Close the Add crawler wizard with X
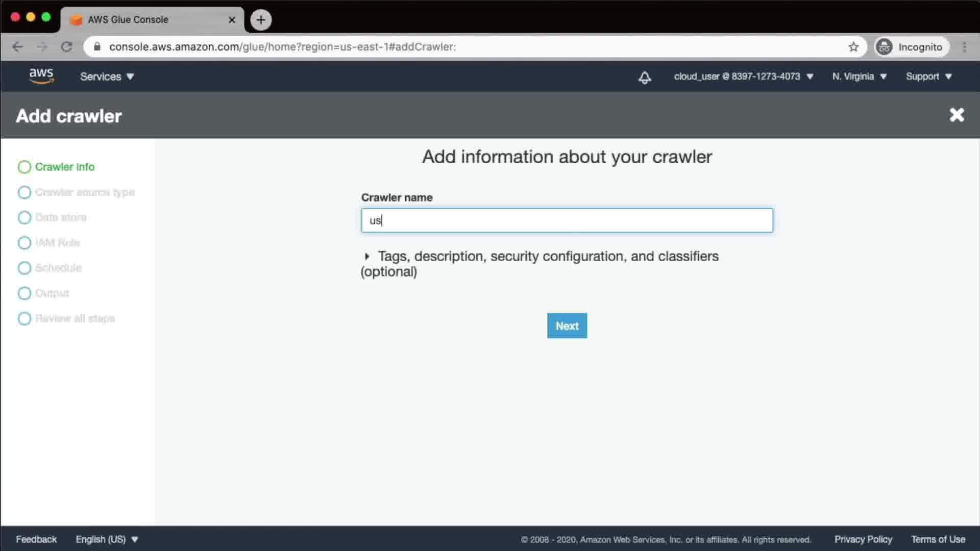The height and width of the screenshot is (551, 980). coord(957,115)
